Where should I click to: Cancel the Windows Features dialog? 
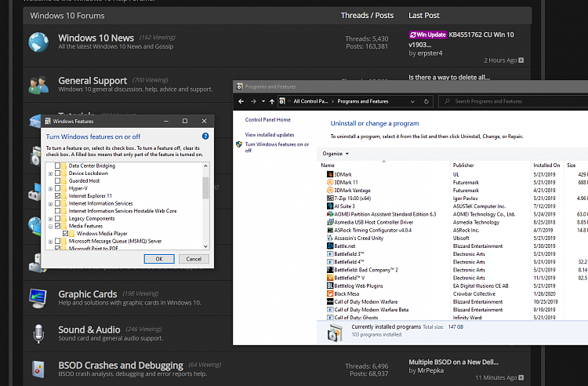[194, 259]
